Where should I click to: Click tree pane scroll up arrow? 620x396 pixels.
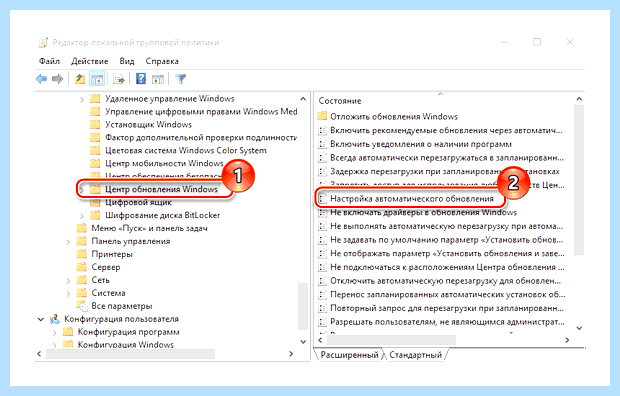click(303, 99)
